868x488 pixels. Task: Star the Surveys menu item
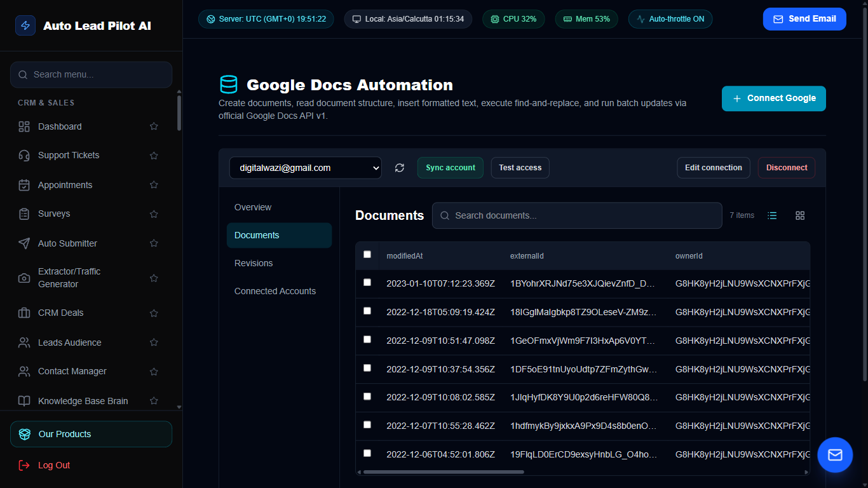[x=154, y=213]
